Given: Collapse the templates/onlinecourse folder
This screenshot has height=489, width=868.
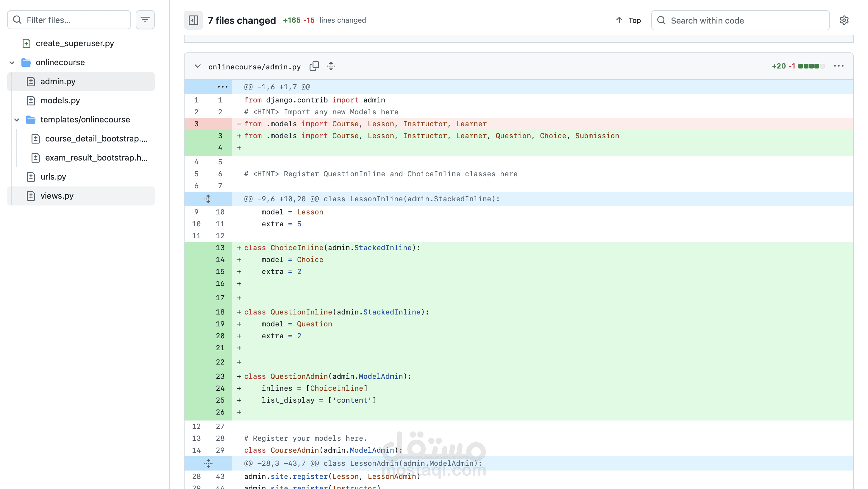Looking at the screenshot, I should coord(16,120).
